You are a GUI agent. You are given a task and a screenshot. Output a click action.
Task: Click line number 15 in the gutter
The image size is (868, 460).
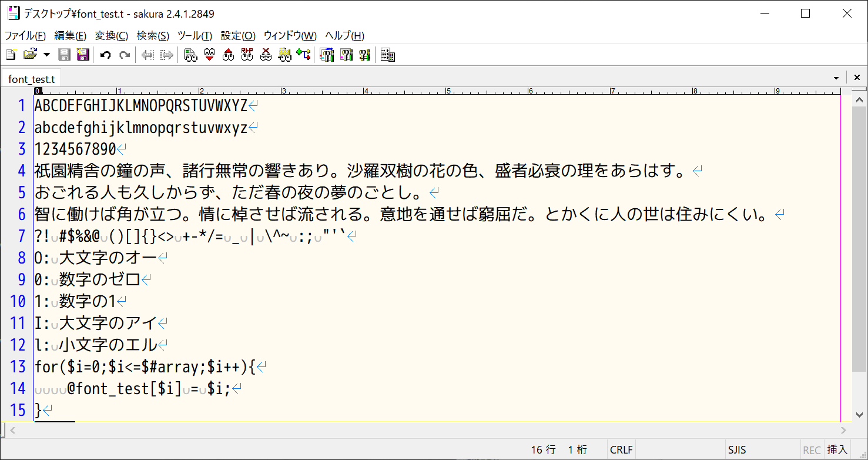point(18,411)
